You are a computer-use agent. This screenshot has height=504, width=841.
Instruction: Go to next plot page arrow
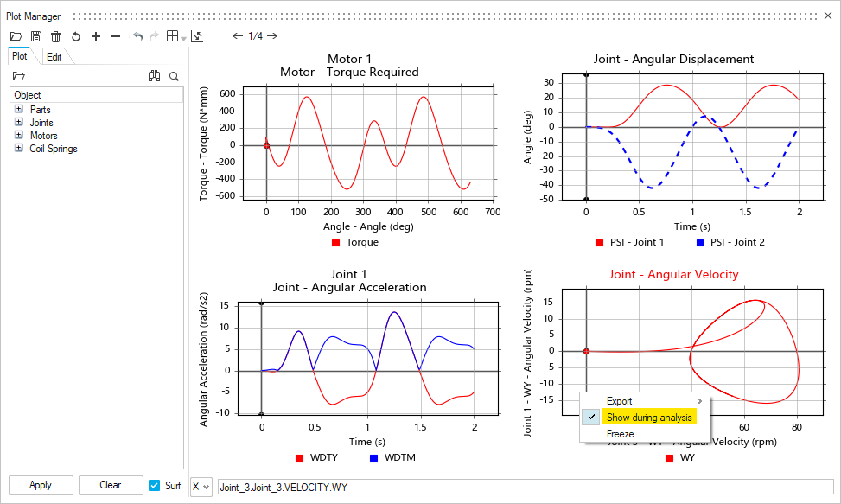(x=272, y=35)
